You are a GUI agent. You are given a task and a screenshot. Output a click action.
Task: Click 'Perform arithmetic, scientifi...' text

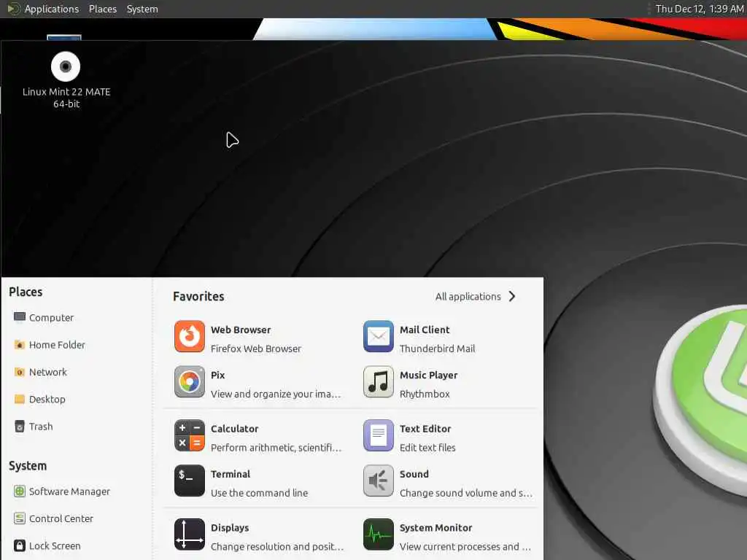point(276,448)
